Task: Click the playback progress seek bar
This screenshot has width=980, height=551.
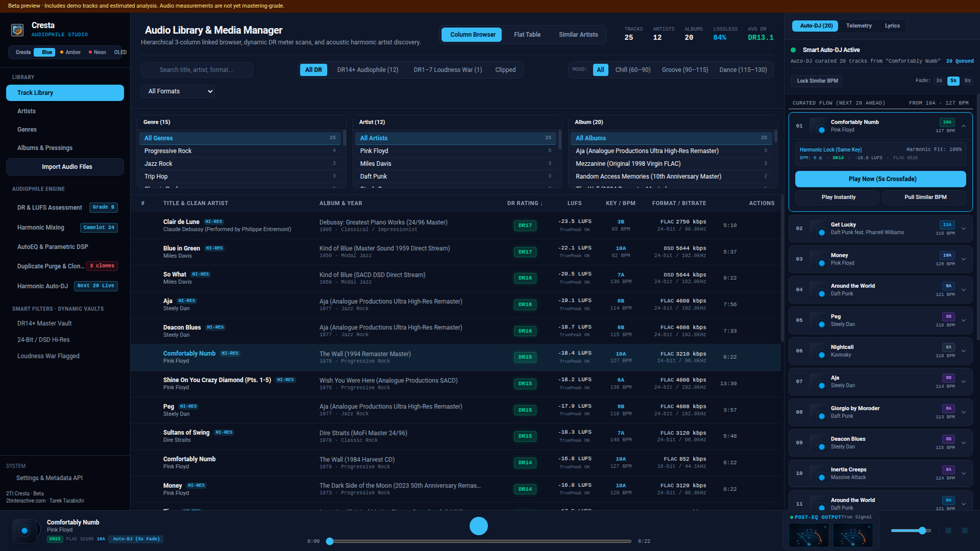Action: (480, 541)
